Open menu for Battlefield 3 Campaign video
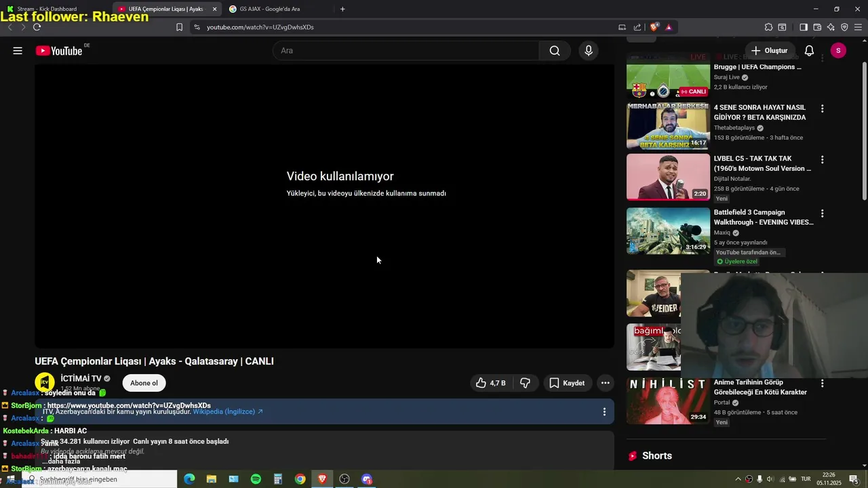The height and width of the screenshot is (488, 868). (x=822, y=213)
